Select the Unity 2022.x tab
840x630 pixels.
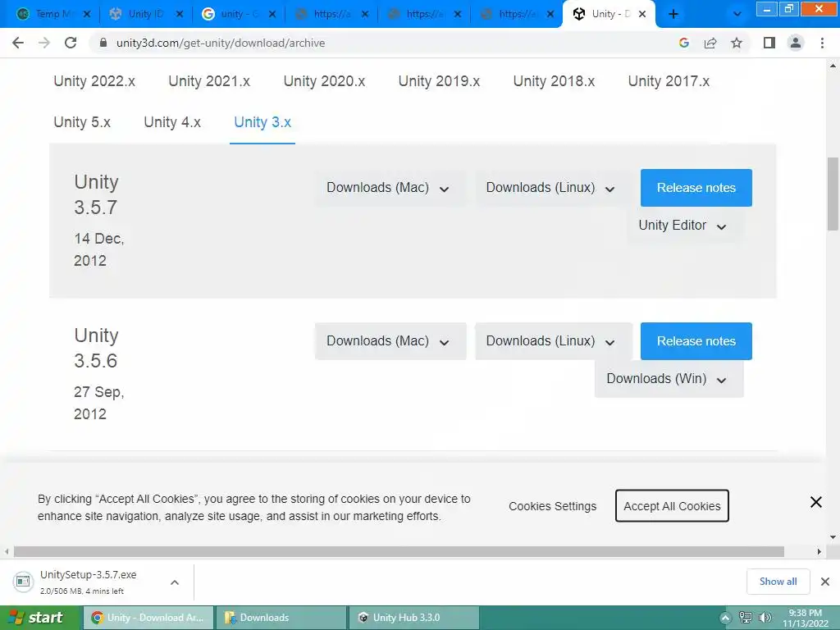point(94,81)
